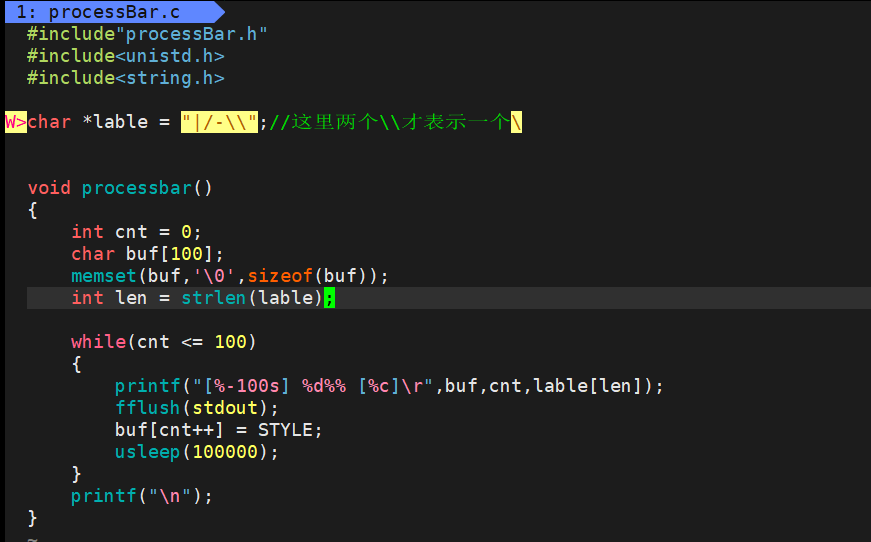Click the closing brace of processbar function
Image resolution: width=871 pixels, height=542 pixels.
tap(32, 518)
